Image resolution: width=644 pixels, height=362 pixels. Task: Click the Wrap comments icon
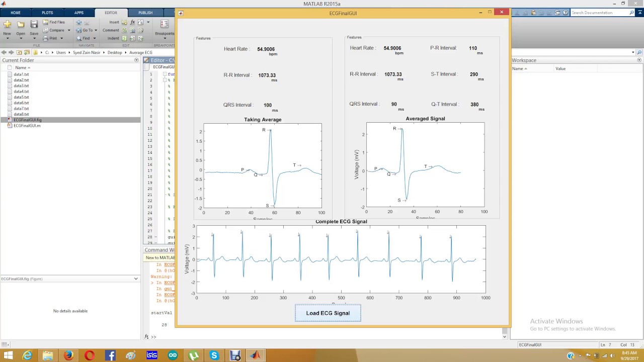(x=140, y=30)
